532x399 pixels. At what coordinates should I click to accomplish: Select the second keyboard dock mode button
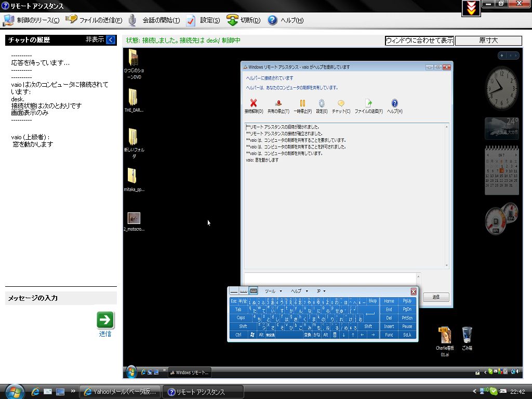point(244,291)
